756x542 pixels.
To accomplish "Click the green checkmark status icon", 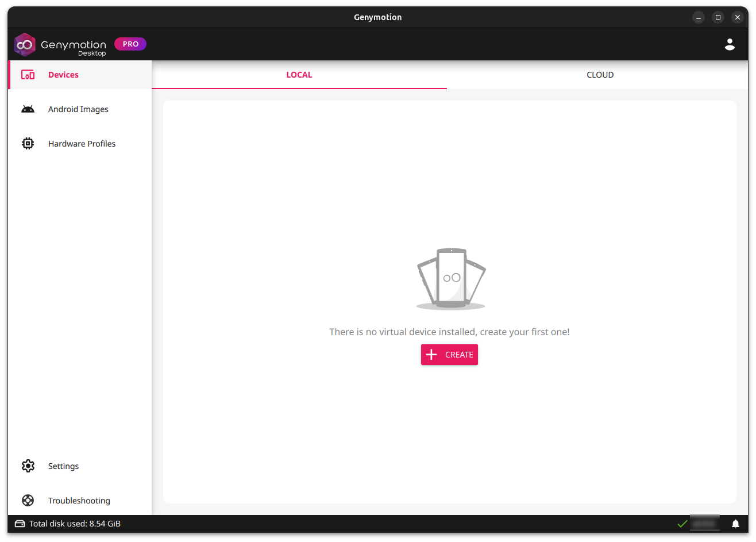I will 682,524.
